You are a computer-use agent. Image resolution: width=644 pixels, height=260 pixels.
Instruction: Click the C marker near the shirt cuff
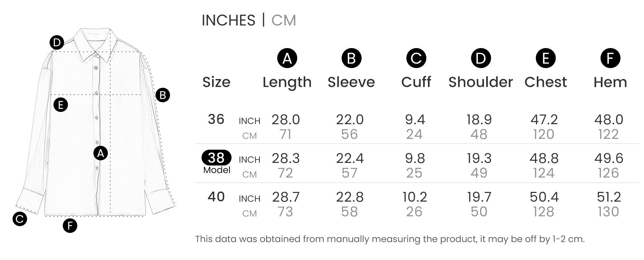(20, 219)
